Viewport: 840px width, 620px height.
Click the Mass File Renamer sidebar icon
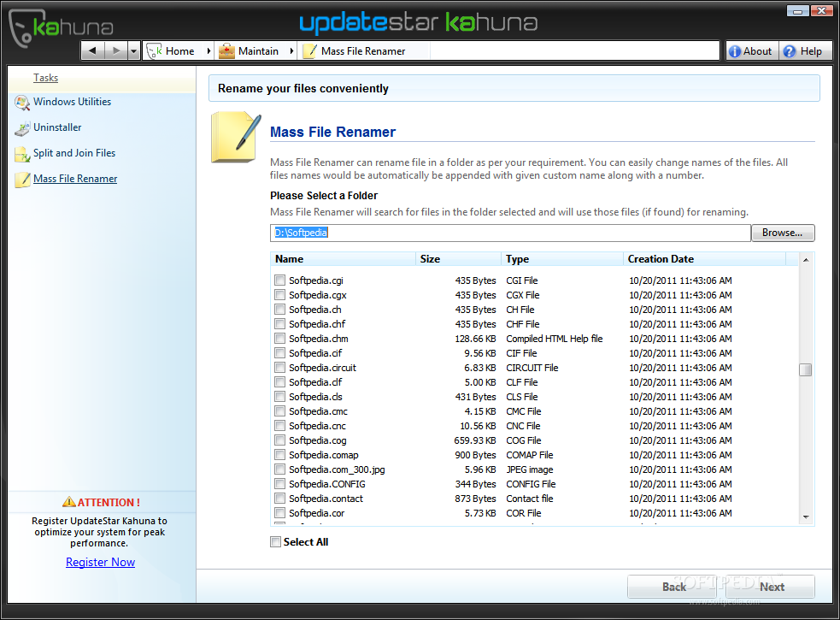[x=22, y=180]
